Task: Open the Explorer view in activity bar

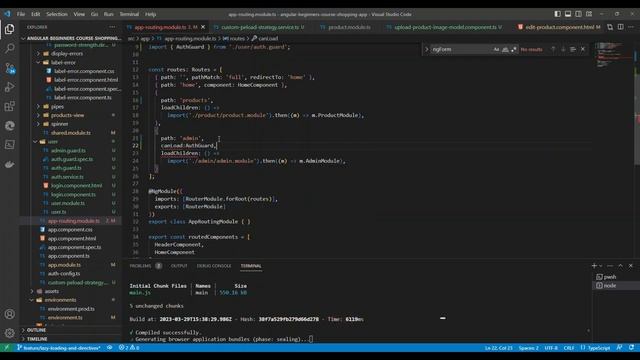Action: (x=9, y=29)
